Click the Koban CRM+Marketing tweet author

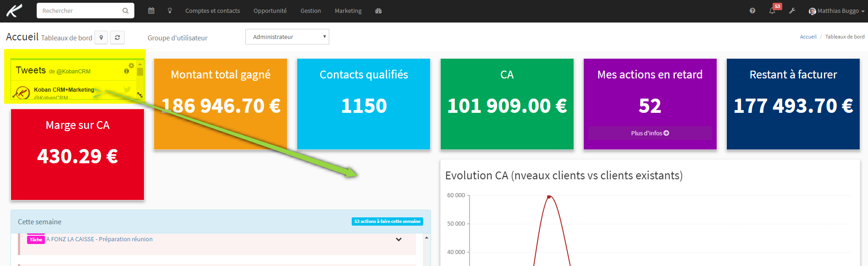coord(64,90)
